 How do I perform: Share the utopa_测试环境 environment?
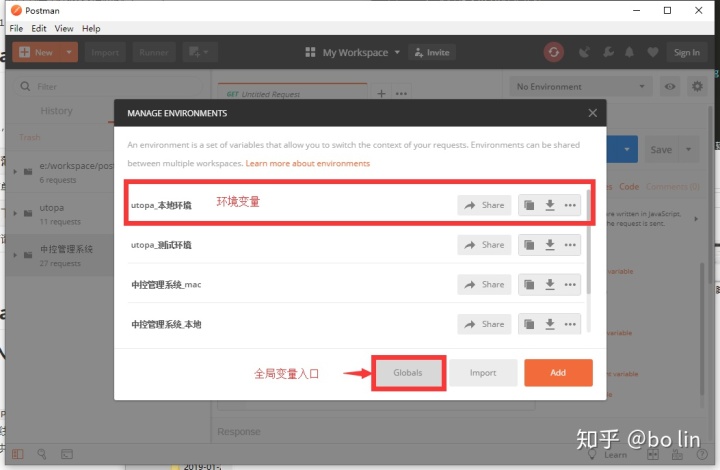(484, 245)
